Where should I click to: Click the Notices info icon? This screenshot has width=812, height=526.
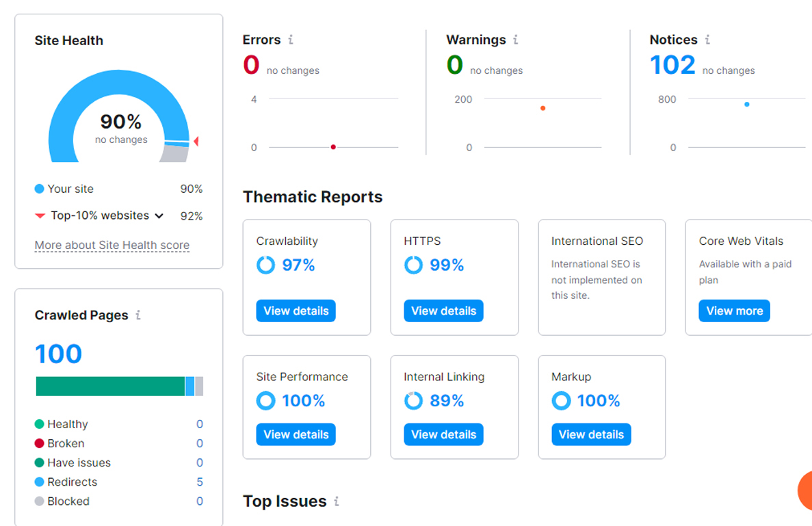coord(707,40)
